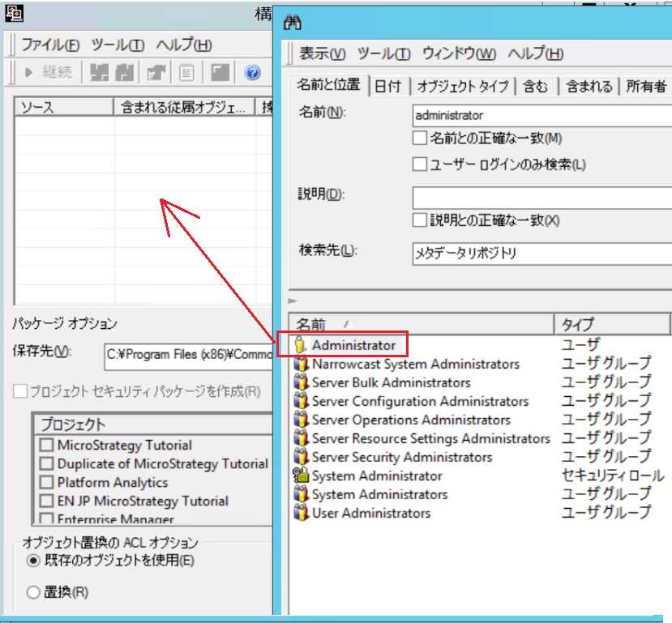Select the 既存のオブジェクトを使用(E) radio button
This screenshot has height=623, width=672.
(33, 561)
